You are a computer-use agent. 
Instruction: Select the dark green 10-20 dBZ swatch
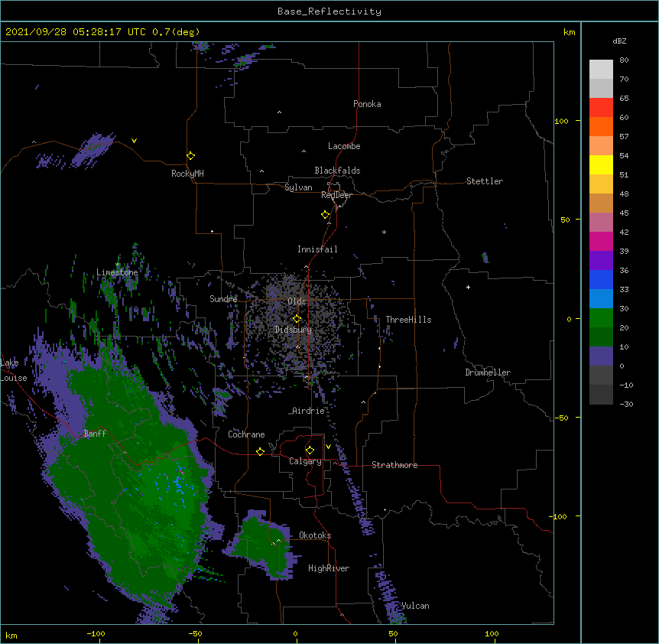[x=601, y=337]
